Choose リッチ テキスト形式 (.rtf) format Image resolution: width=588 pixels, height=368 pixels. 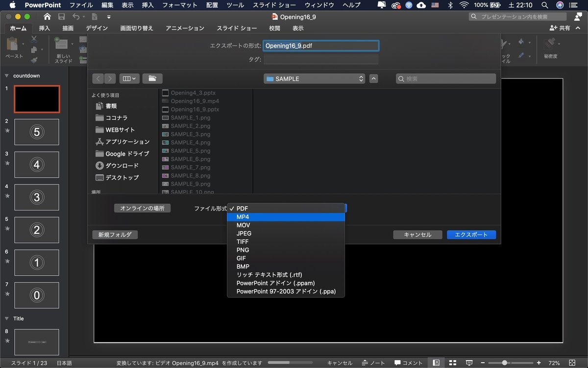[286, 275]
